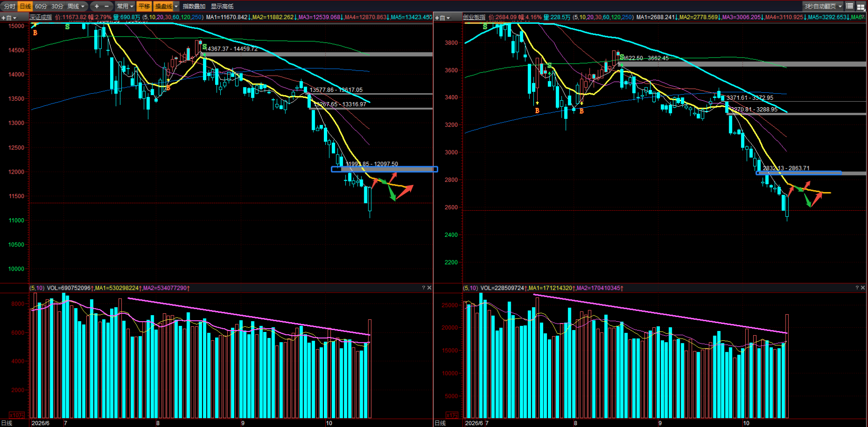The width and height of the screenshot is (868, 427).
Task: Close the right volume indicator panel
Action: pyautogui.click(x=863, y=287)
